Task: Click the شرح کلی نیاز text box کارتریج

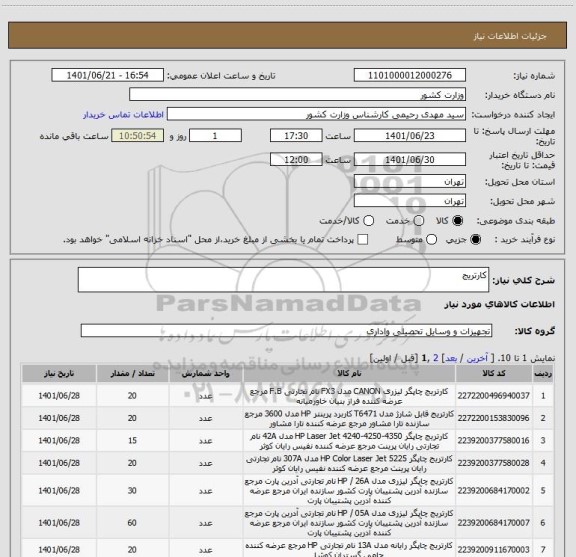Action: click(283, 280)
